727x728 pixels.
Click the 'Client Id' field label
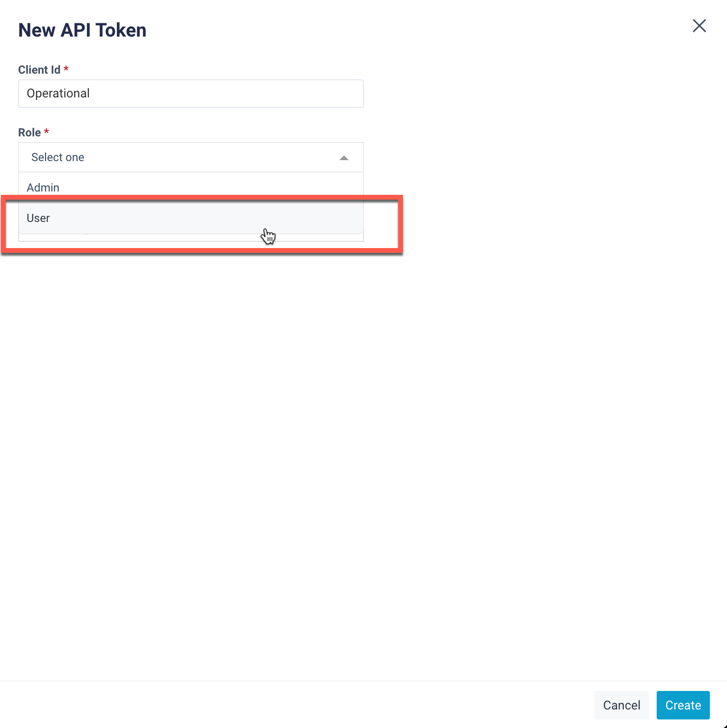pos(39,70)
